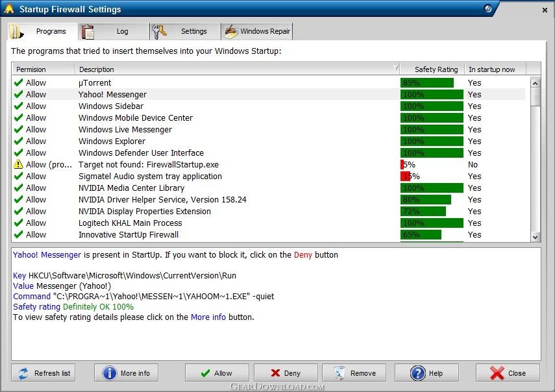Click the scroll up arrow of the program list
Image resolution: width=555 pixels, height=392 pixels.
[536, 83]
